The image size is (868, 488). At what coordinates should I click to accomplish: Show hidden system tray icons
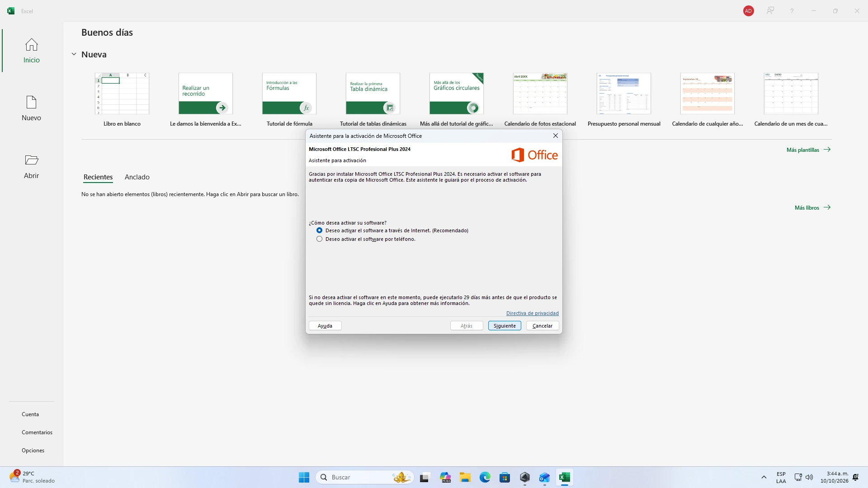pos(764,477)
